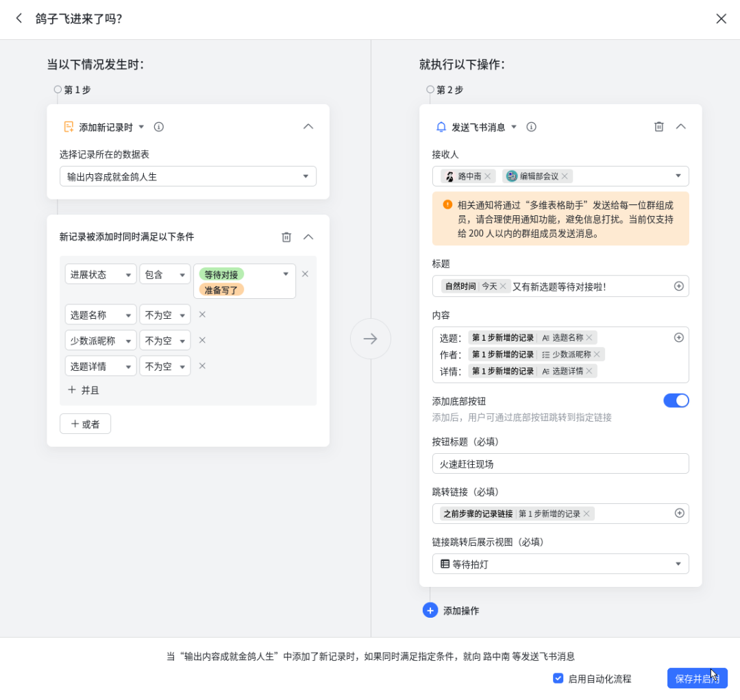Collapse the 新记录被添加时 conditions card

[x=308, y=237]
